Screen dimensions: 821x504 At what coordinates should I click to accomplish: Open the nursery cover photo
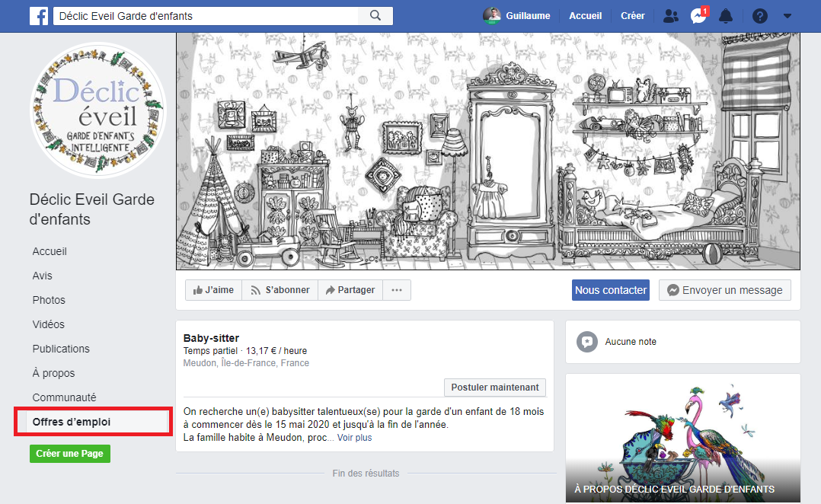(488, 152)
